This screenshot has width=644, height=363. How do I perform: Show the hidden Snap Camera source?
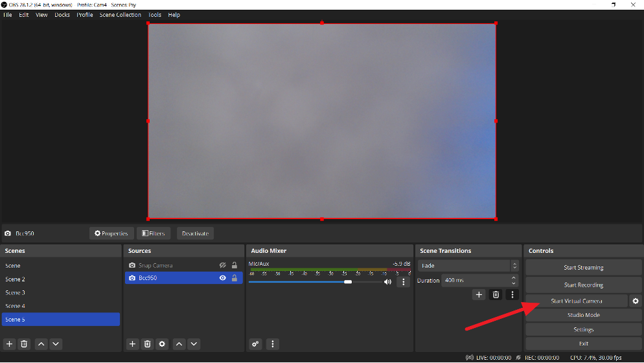coord(222,265)
